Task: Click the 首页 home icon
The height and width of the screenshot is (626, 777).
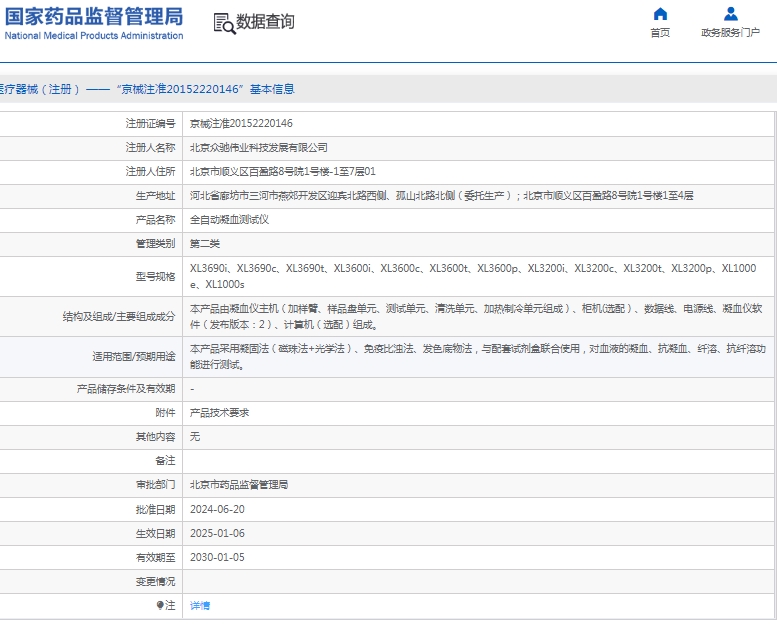Action: 660,14
